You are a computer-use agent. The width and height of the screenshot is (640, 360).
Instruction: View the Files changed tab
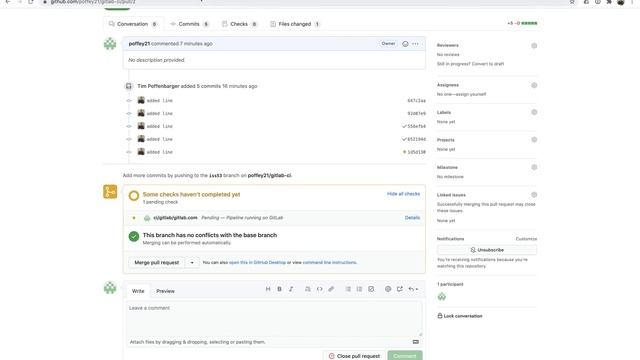pyautogui.click(x=295, y=24)
